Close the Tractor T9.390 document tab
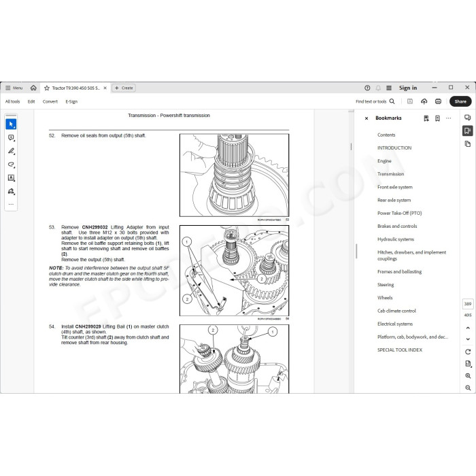476x476 pixels. 105,88
